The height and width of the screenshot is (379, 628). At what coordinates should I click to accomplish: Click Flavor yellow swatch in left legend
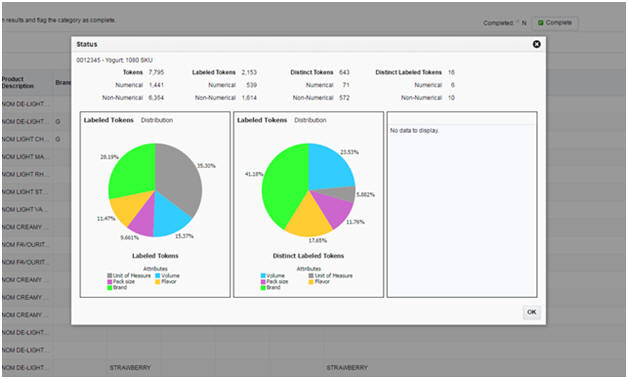pos(158,282)
